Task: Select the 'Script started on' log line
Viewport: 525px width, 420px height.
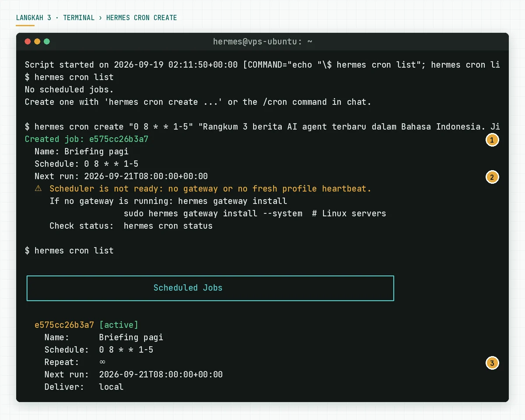Action: tap(262, 65)
